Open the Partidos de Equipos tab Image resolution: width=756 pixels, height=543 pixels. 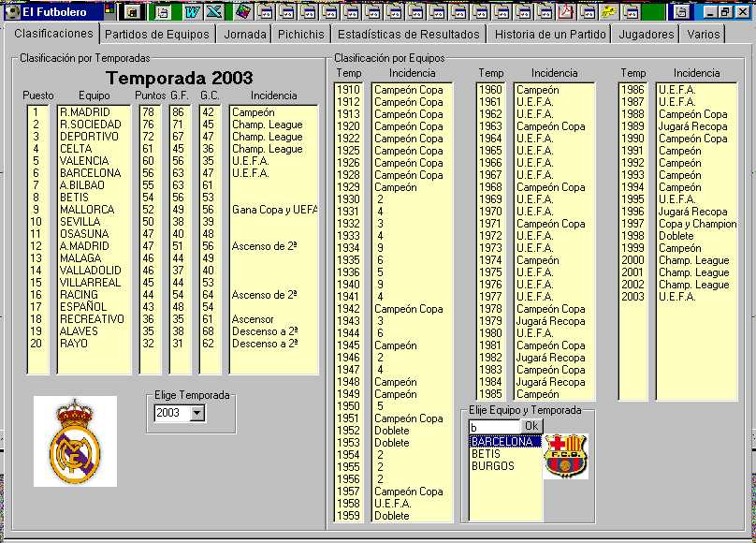[x=156, y=35]
